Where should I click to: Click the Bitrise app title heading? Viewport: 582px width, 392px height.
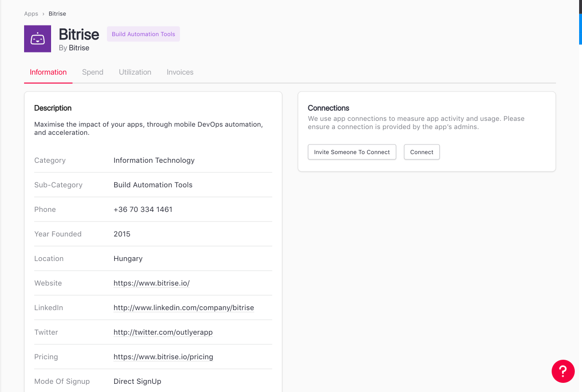click(79, 35)
